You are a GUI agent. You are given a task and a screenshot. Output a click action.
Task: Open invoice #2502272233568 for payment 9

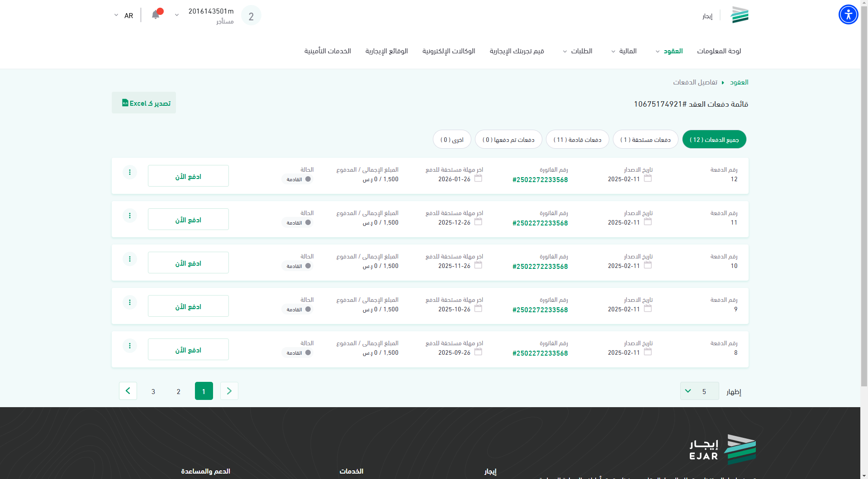tap(540, 310)
